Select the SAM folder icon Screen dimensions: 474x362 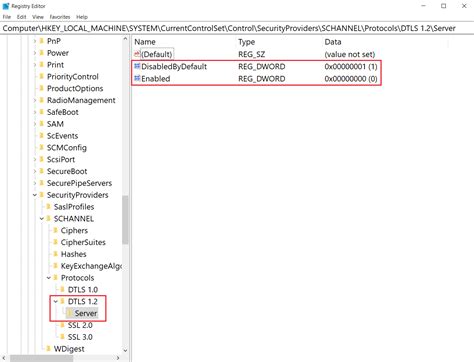(x=42, y=124)
